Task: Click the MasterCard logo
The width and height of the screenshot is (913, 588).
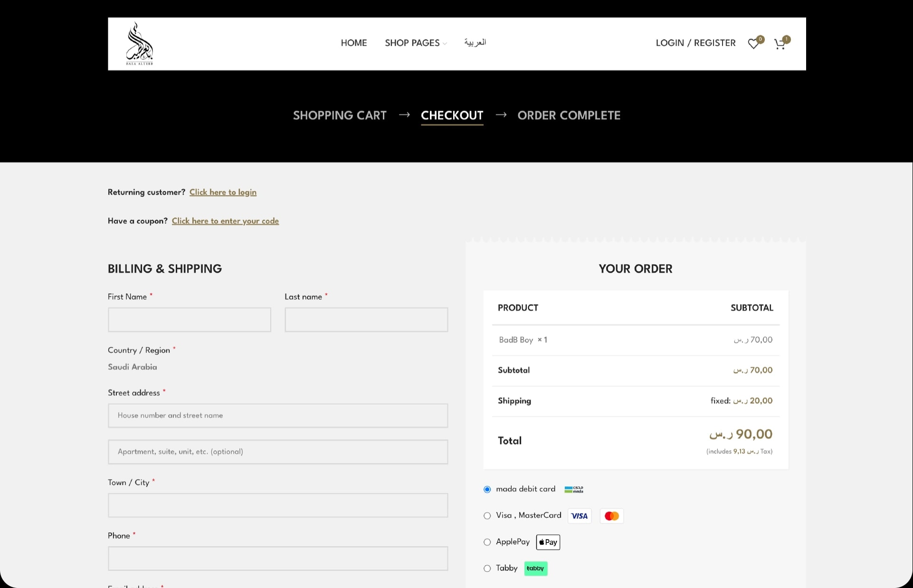Action: pyautogui.click(x=612, y=516)
